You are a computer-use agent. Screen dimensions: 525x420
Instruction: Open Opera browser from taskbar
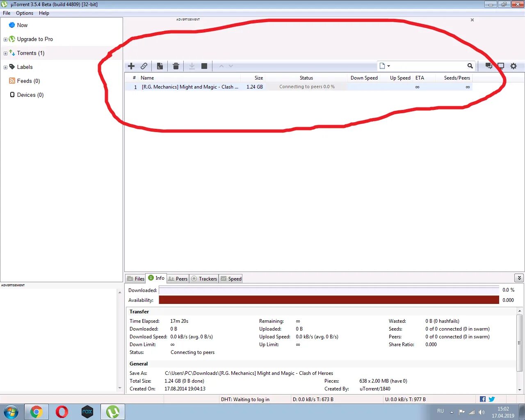point(62,412)
